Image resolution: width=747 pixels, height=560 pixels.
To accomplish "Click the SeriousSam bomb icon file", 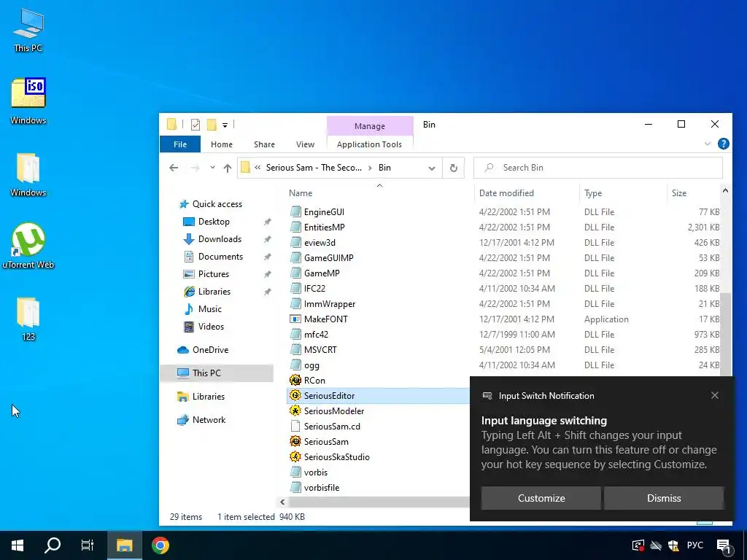I will click(x=295, y=441).
